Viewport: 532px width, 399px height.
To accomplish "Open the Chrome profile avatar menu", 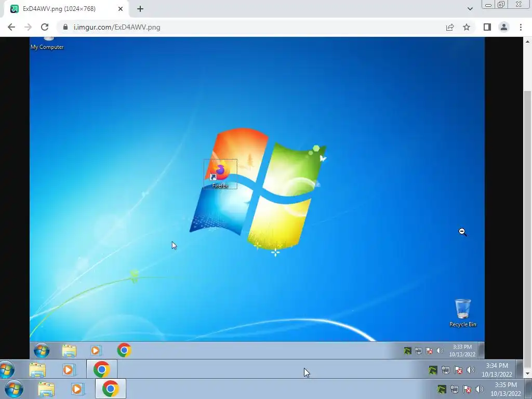I will pos(504,27).
